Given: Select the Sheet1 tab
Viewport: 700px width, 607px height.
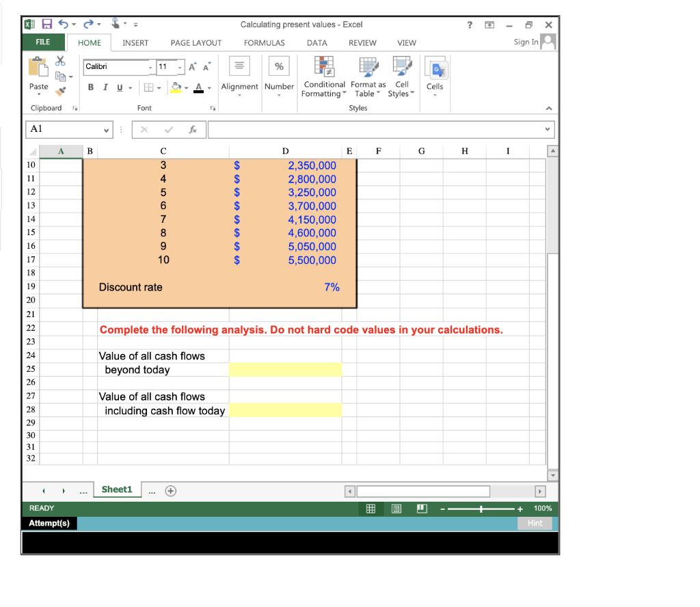Looking at the screenshot, I should (x=117, y=489).
